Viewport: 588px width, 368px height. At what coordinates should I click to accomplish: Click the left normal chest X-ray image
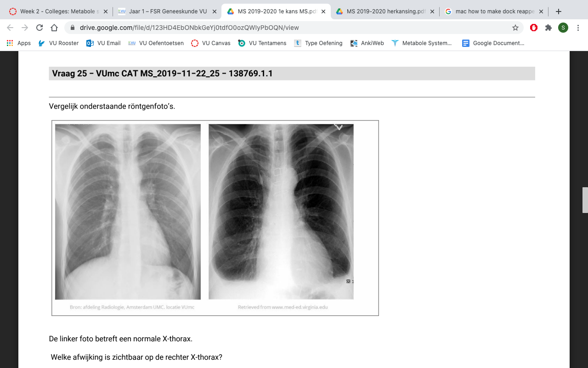tap(128, 212)
